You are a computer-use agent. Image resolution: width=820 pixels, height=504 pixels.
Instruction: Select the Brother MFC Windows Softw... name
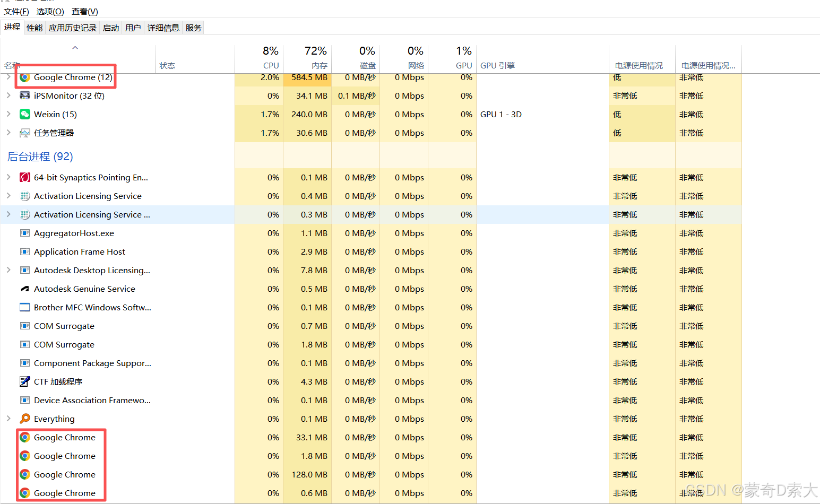point(92,307)
